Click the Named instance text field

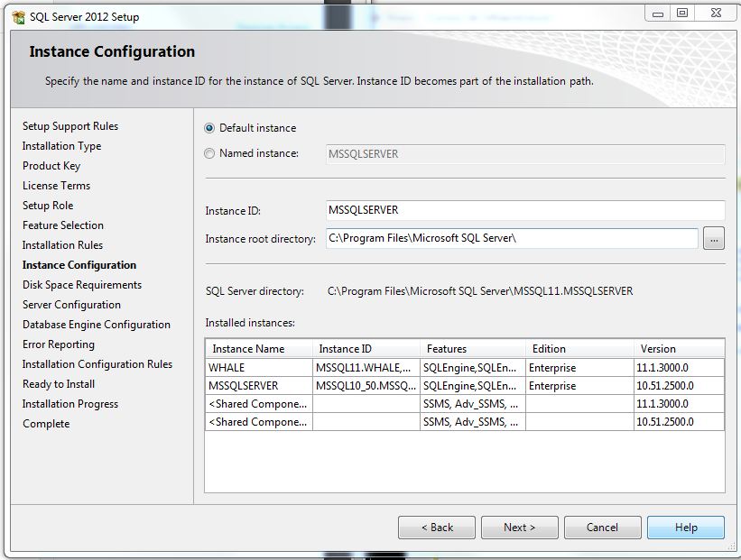[x=525, y=154]
